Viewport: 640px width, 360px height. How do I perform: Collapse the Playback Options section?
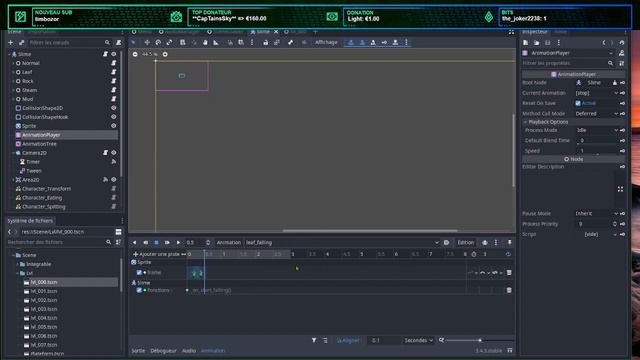573,122
